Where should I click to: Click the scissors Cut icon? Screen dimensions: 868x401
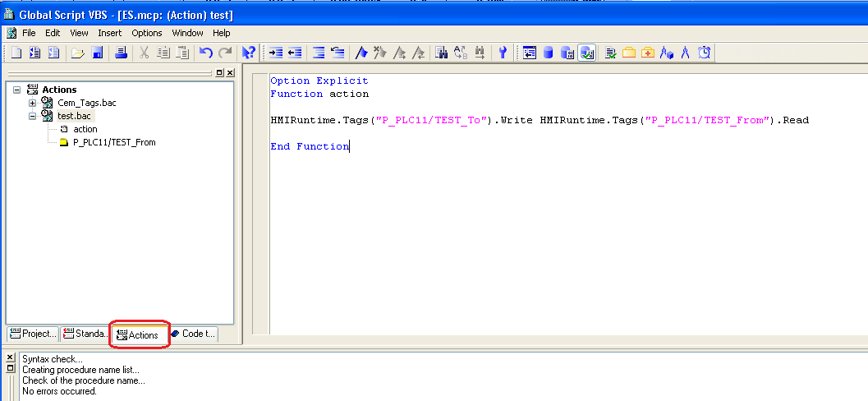tap(144, 53)
